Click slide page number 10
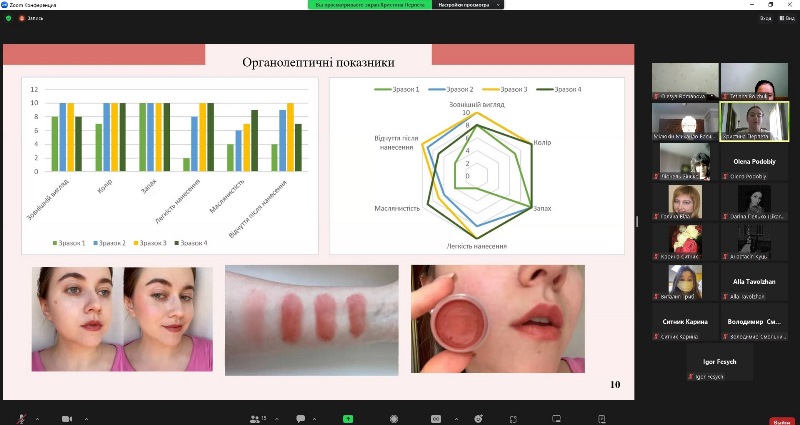 click(x=615, y=385)
